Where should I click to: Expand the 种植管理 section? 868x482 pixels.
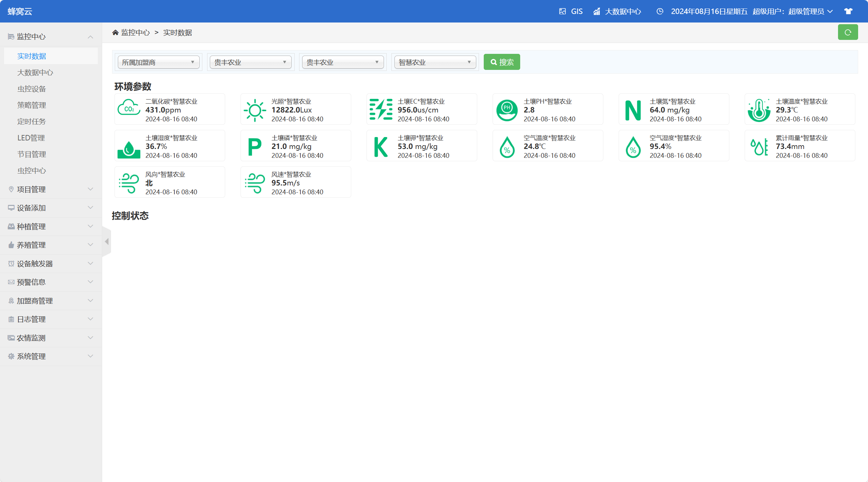(51, 226)
